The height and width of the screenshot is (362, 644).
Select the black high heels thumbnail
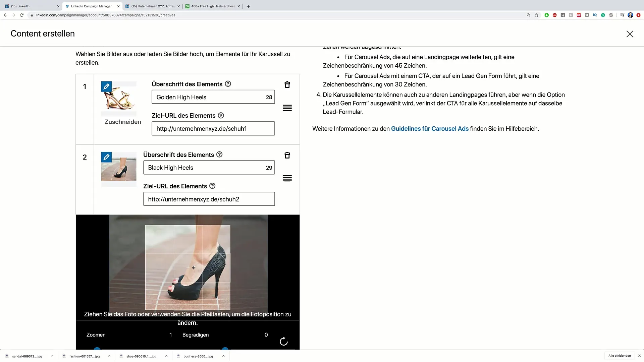coord(119,169)
